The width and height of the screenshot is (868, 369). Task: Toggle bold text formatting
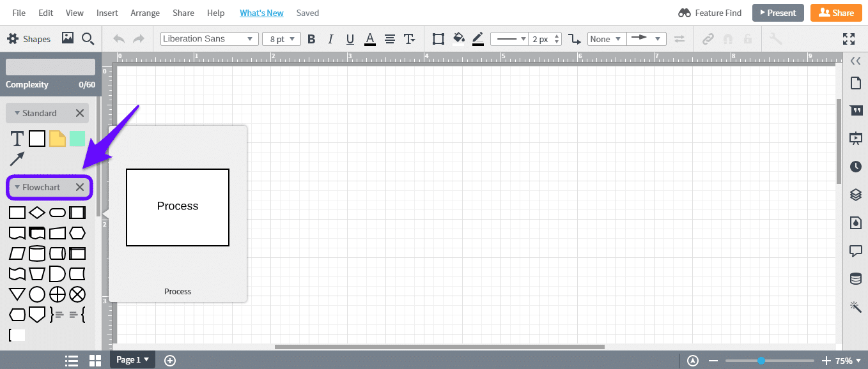(311, 39)
